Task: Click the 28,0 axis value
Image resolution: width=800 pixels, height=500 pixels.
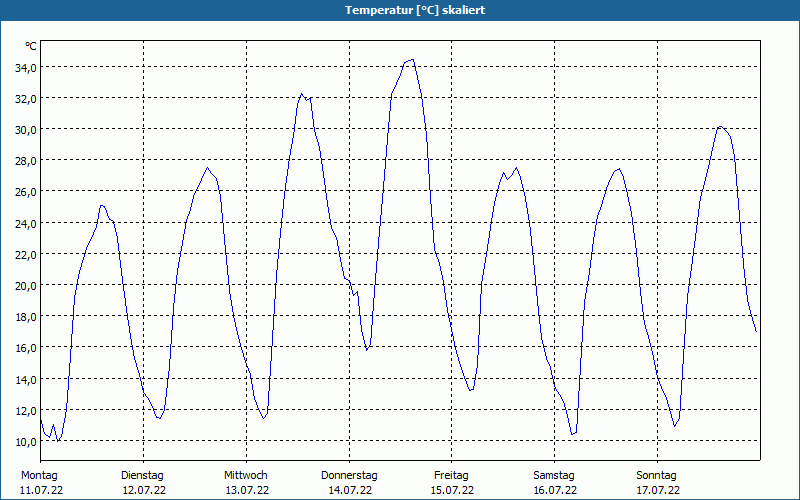Action: [x=26, y=161]
